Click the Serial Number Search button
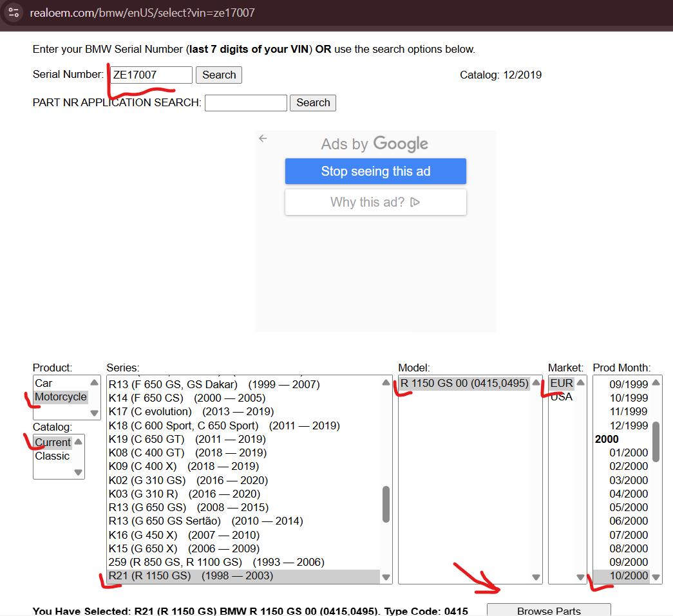The height and width of the screenshot is (616, 673). 219,75
